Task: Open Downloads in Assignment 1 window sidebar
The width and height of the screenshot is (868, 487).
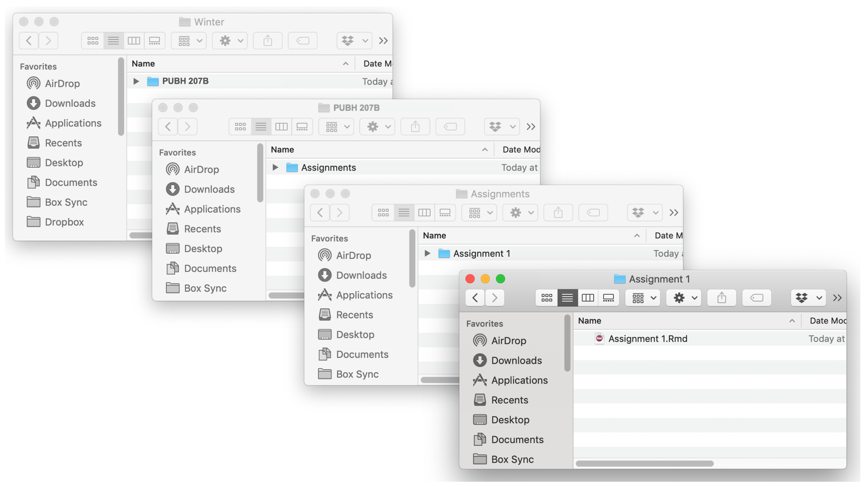Action: [x=508, y=361]
